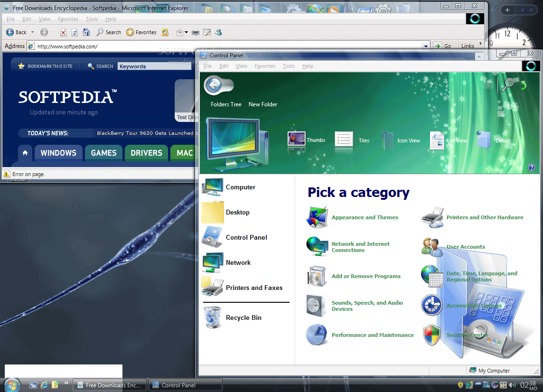Expand the Links toolbar chevron in IE

pos(480,43)
